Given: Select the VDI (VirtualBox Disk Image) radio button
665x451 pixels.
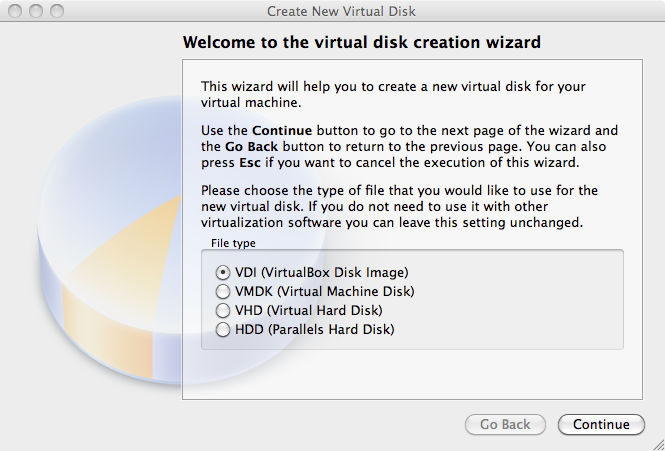Looking at the screenshot, I should point(223,272).
